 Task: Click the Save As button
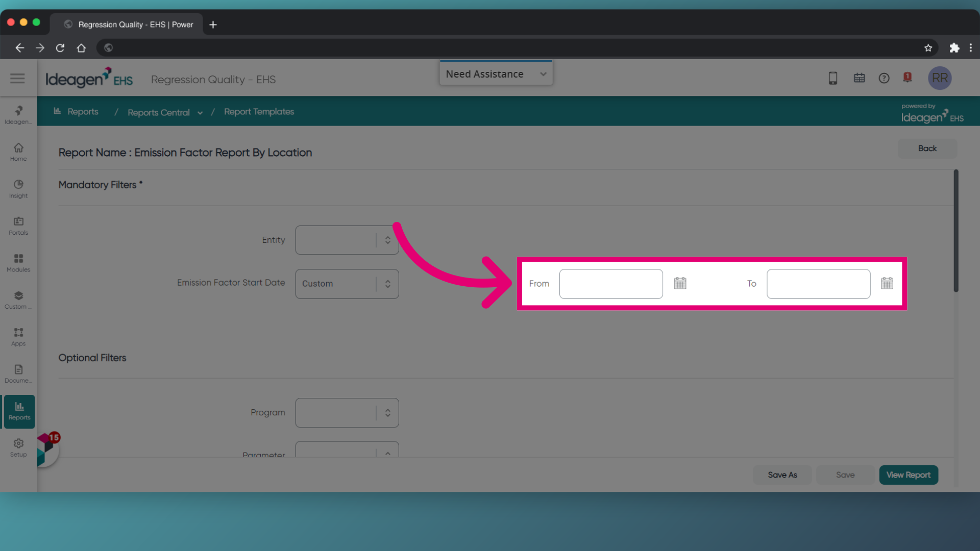[x=782, y=475]
